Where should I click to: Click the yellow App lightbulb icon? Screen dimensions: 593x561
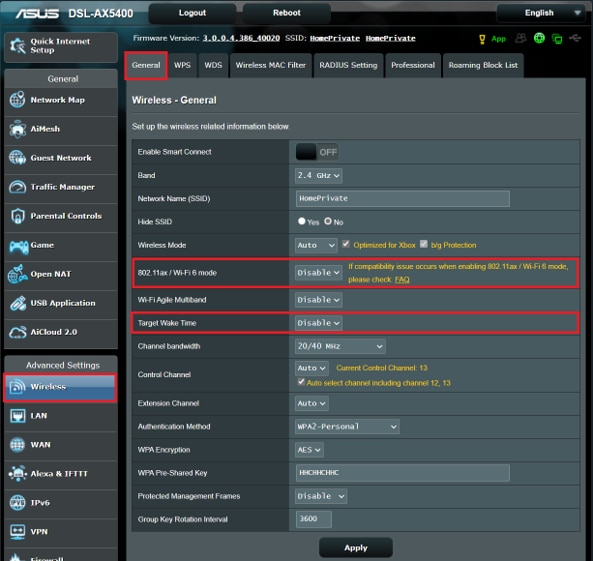[x=482, y=39]
